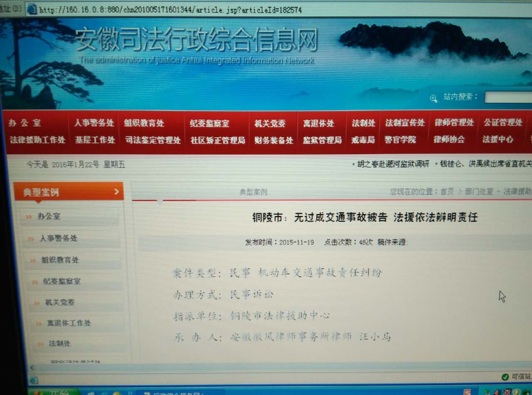Expand the 典型案例 sidebar header arrow

click(x=116, y=191)
